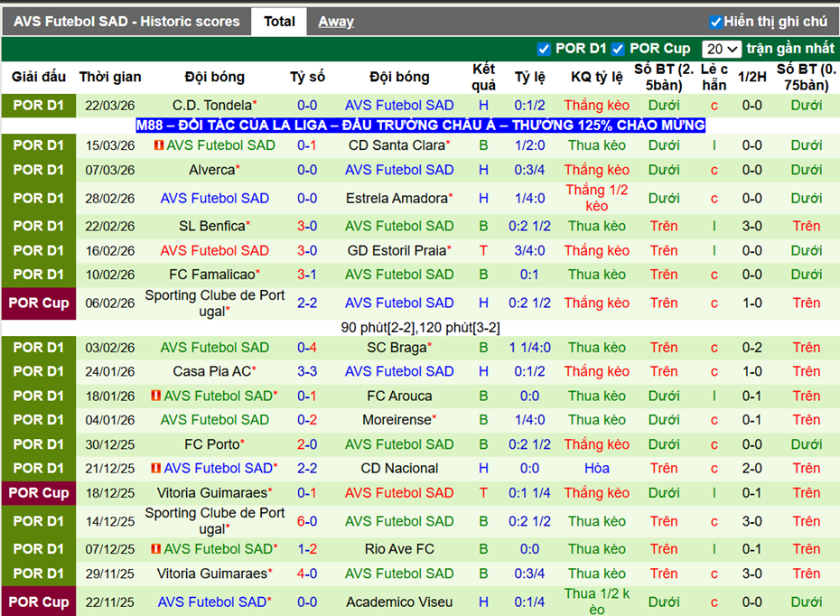Open FC Porto team link
This screenshot has width=840, height=616.
coord(212,444)
